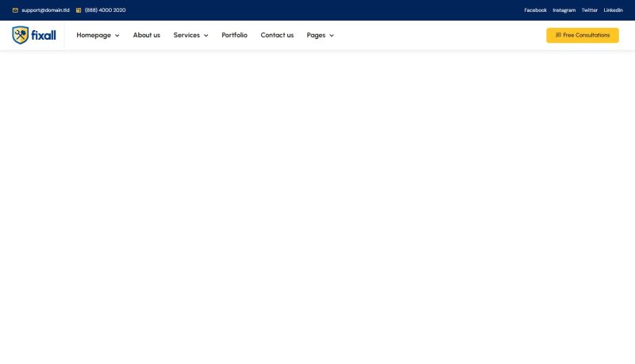Image resolution: width=635 pixels, height=364 pixels.
Task: Navigate to About us
Action: [x=147, y=35]
